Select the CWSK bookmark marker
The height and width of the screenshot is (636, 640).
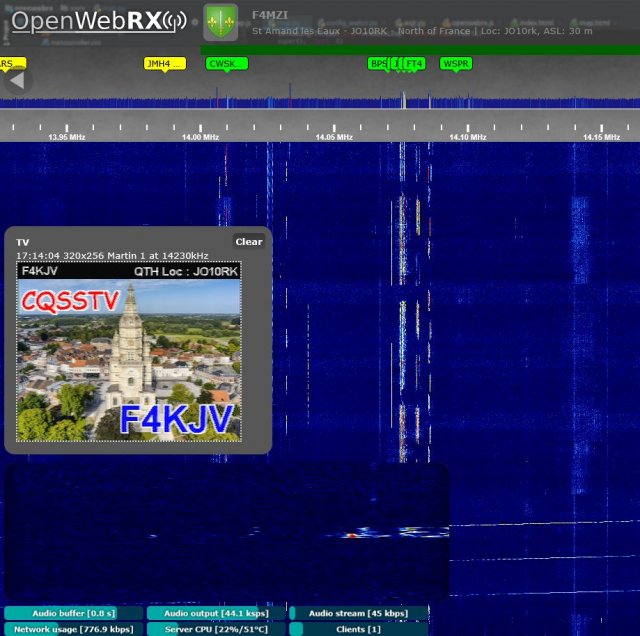click(226, 64)
